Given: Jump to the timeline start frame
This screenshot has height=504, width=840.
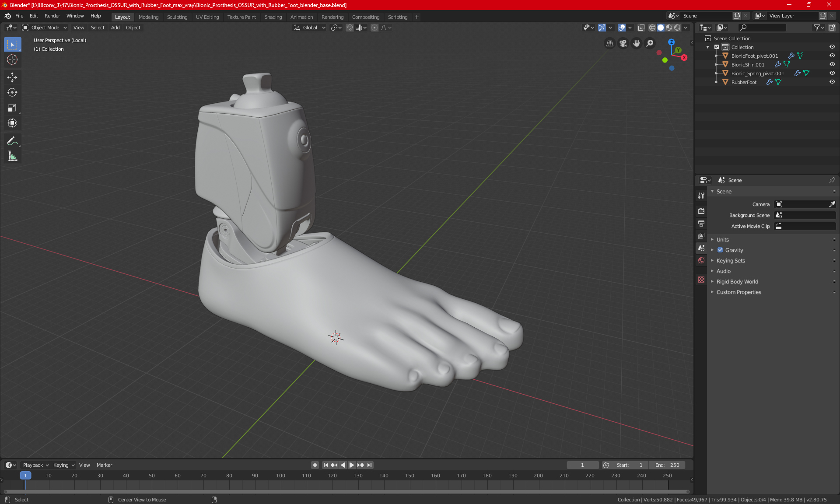Looking at the screenshot, I should [325, 465].
